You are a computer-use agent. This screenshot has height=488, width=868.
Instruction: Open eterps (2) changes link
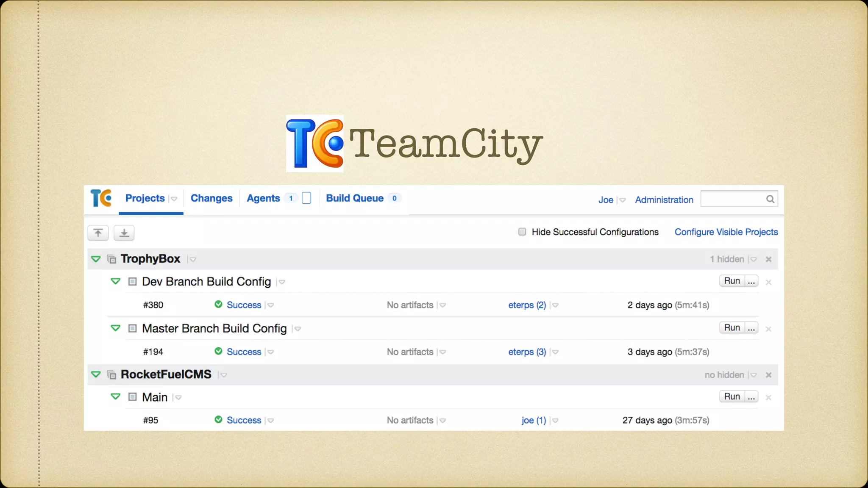[x=527, y=305]
